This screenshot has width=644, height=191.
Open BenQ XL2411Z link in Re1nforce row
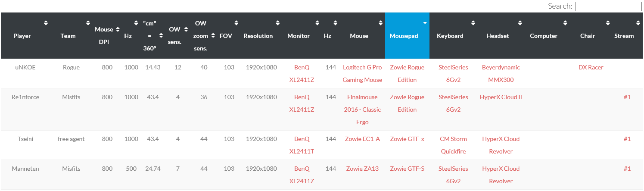point(302,103)
